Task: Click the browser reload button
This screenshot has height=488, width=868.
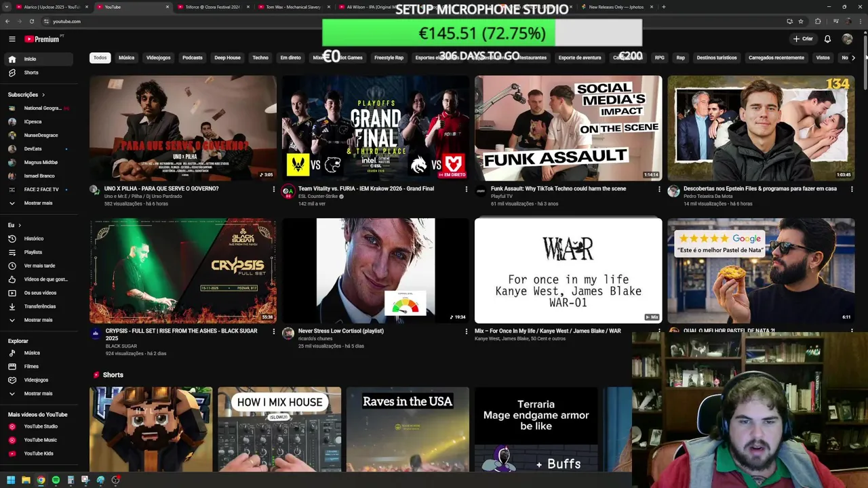Action: click(x=31, y=21)
